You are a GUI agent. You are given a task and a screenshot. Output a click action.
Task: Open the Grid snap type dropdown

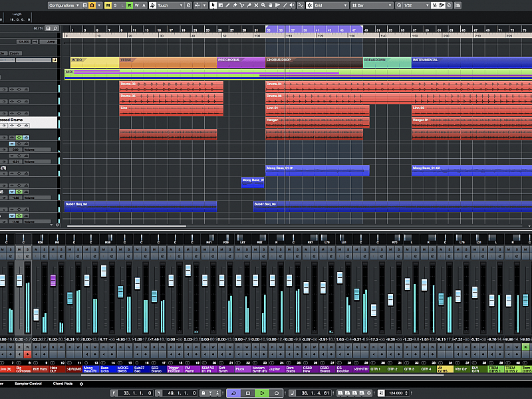pyautogui.click(x=331, y=5)
